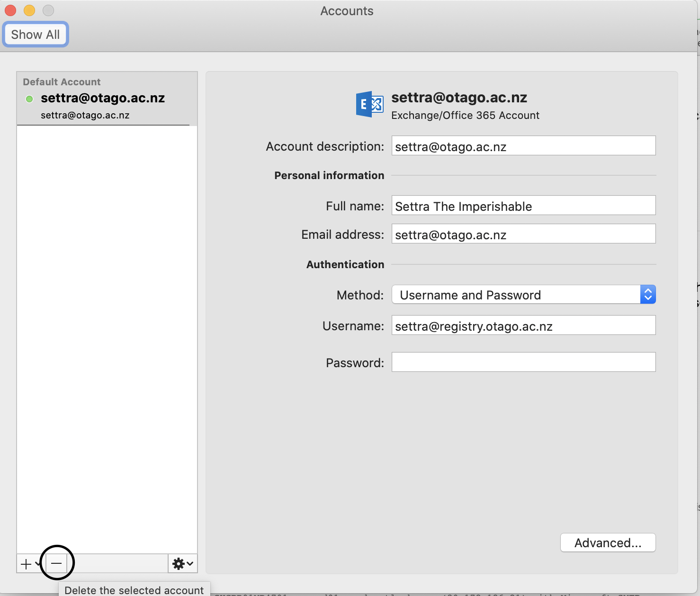Click into the Email address field
The image size is (700, 596).
tap(523, 235)
